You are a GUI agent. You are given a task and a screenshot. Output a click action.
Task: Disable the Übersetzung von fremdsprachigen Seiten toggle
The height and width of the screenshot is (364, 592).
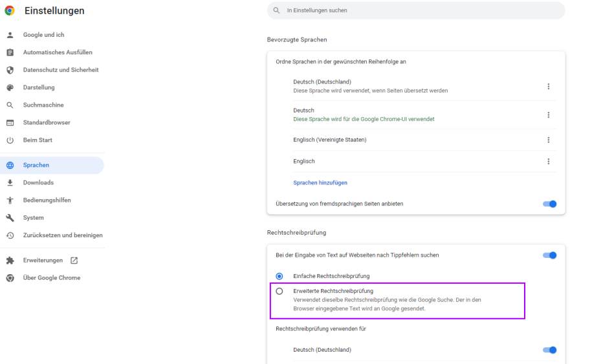pos(550,204)
